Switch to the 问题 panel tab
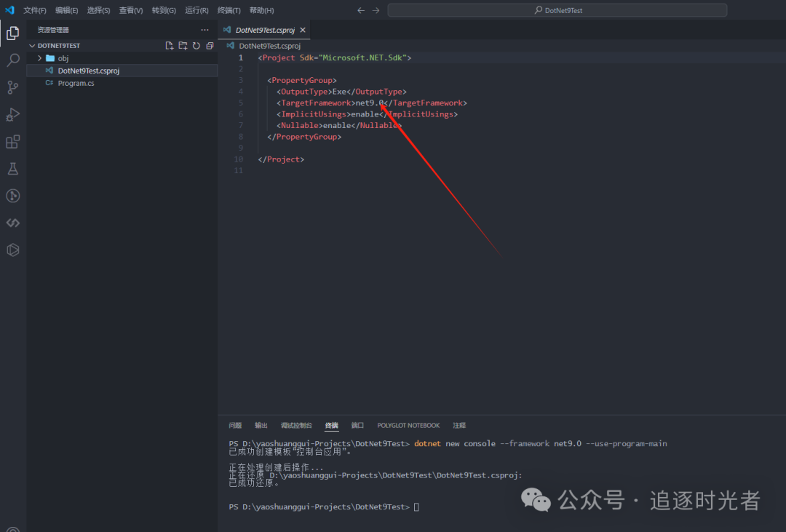Viewport: 786px width, 532px height. [x=235, y=425]
